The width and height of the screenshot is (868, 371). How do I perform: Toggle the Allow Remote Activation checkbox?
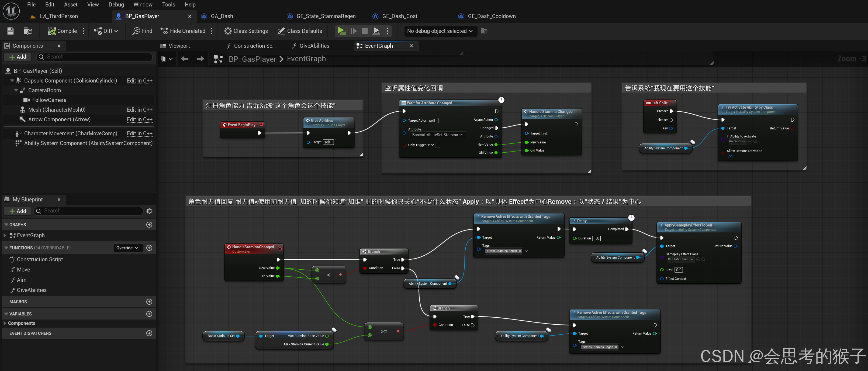(x=730, y=156)
